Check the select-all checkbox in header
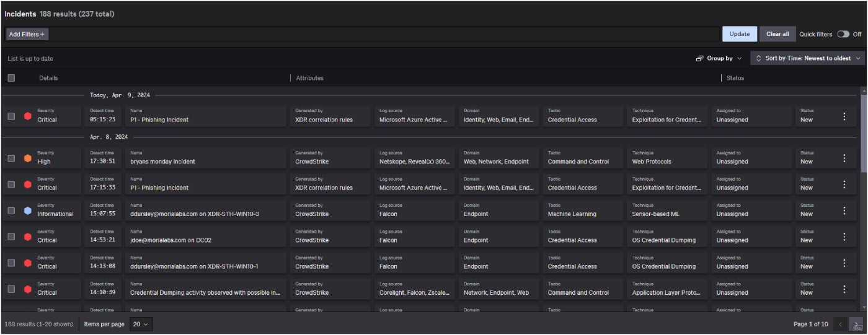 [11, 78]
